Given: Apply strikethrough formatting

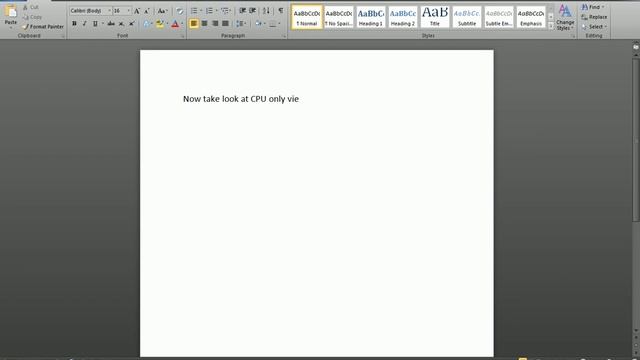Looking at the screenshot, I should tap(111, 24).
